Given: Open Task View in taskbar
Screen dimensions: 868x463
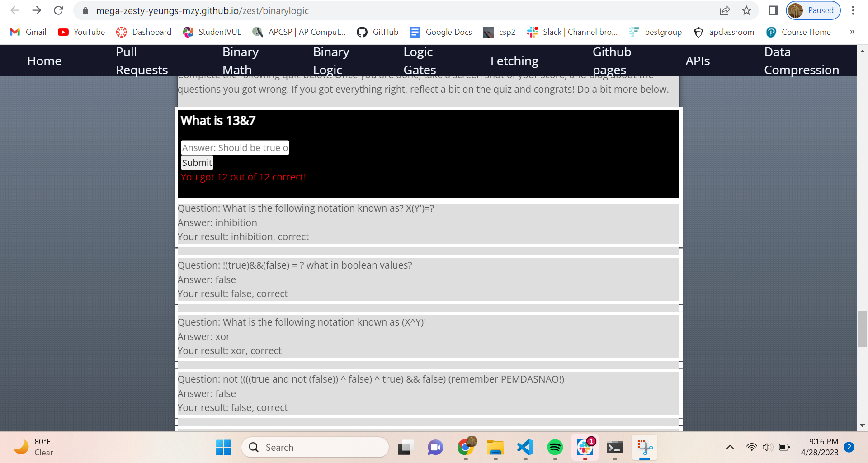Looking at the screenshot, I should coord(406,447).
